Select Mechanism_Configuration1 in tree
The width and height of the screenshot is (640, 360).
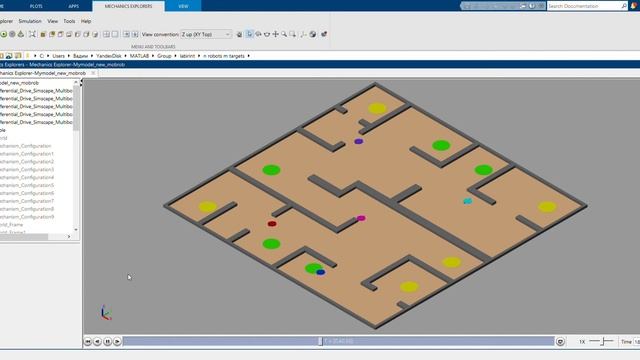tap(27, 154)
